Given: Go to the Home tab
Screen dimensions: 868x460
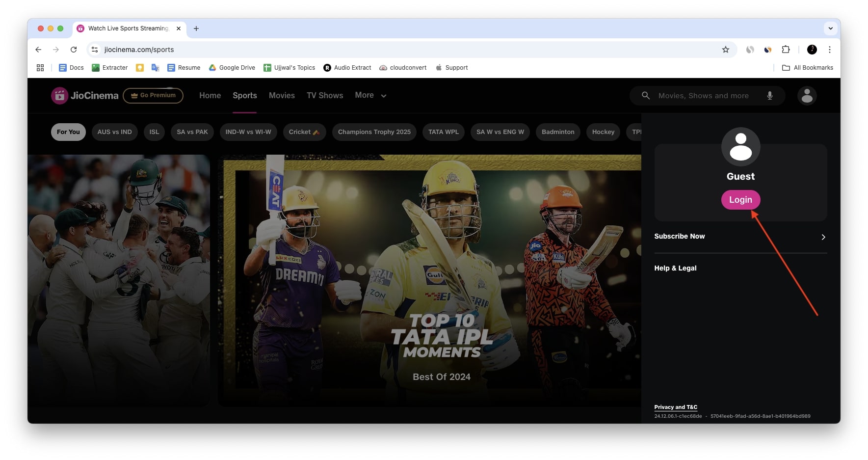Looking at the screenshot, I should click(x=210, y=96).
